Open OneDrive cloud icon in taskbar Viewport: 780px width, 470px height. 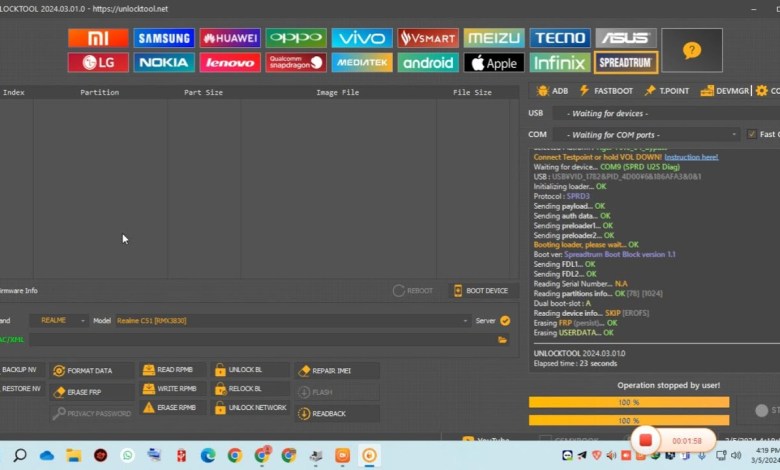[x=47, y=455]
